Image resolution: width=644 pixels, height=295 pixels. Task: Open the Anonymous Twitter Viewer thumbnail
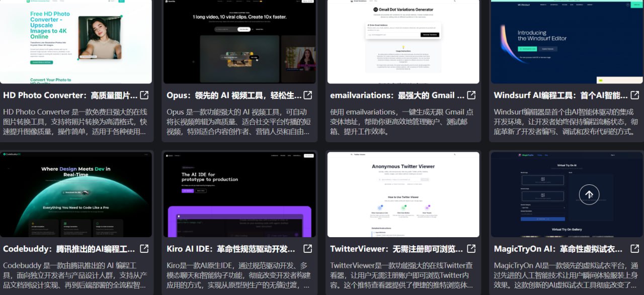(x=404, y=194)
